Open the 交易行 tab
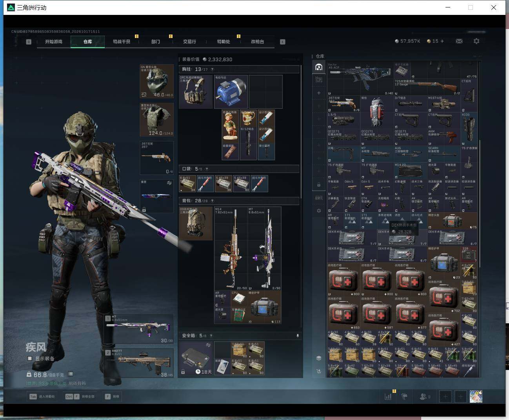 pyautogui.click(x=189, y=42)
